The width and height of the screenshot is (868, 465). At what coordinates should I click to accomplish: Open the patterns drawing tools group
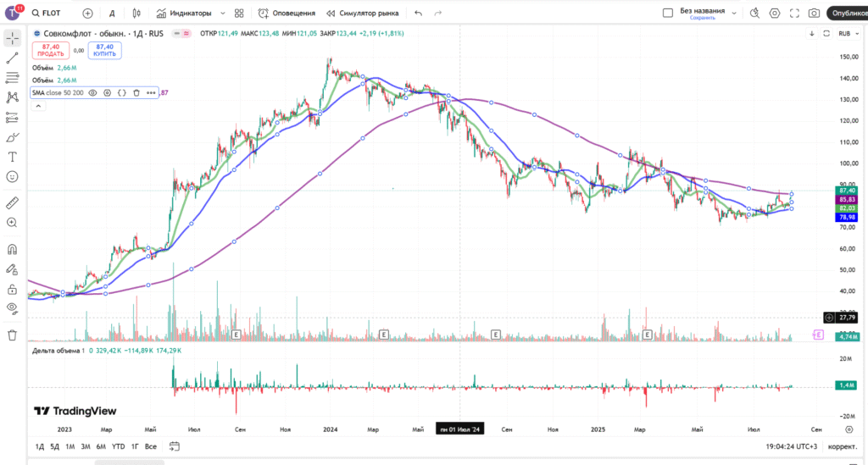coord(12,97)
